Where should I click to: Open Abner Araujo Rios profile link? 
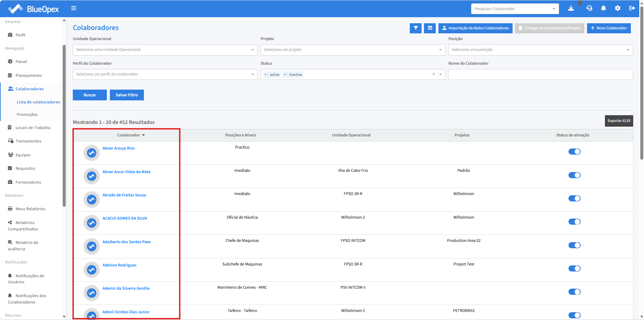(x=119, y=148)
